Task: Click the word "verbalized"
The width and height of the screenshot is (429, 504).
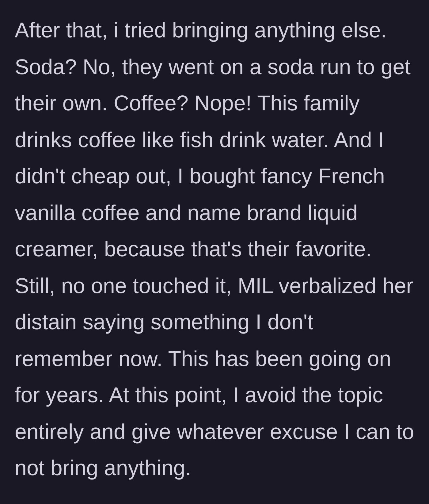Action: click(327, 286)
